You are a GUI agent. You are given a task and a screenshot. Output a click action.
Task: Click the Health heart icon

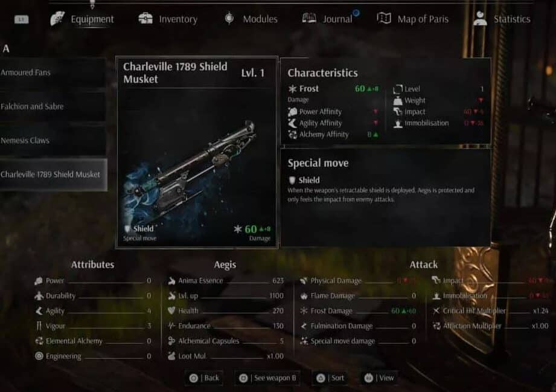[171, 311]
